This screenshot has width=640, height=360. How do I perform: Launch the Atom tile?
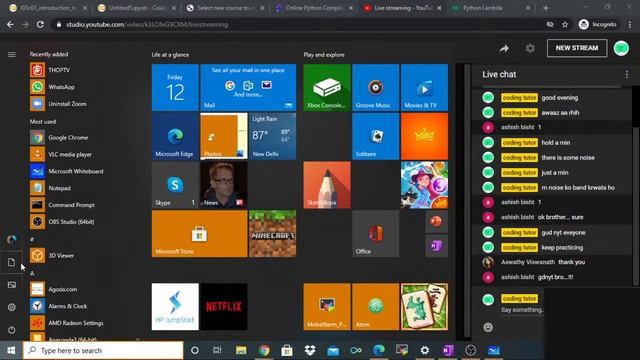(376, 307)
